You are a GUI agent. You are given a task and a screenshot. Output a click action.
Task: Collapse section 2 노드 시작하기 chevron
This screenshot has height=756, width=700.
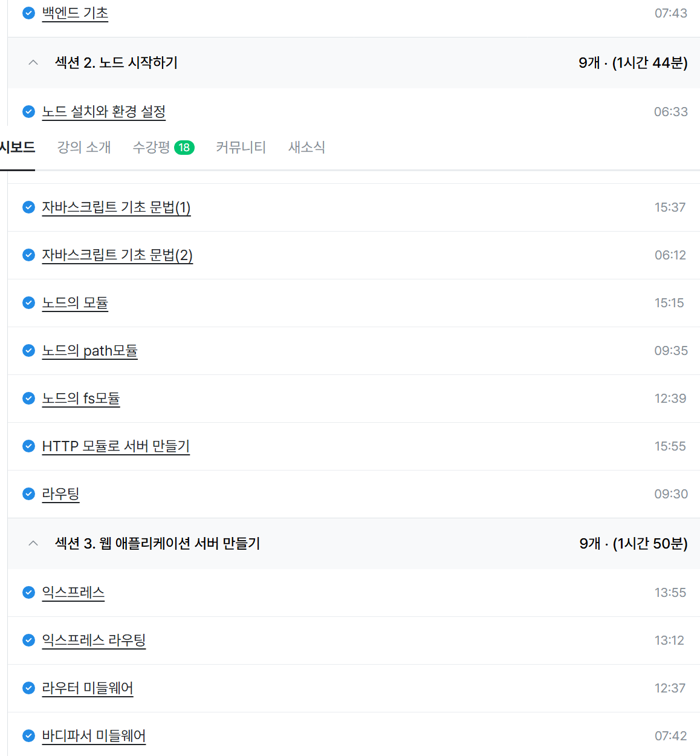pos(33,62)
